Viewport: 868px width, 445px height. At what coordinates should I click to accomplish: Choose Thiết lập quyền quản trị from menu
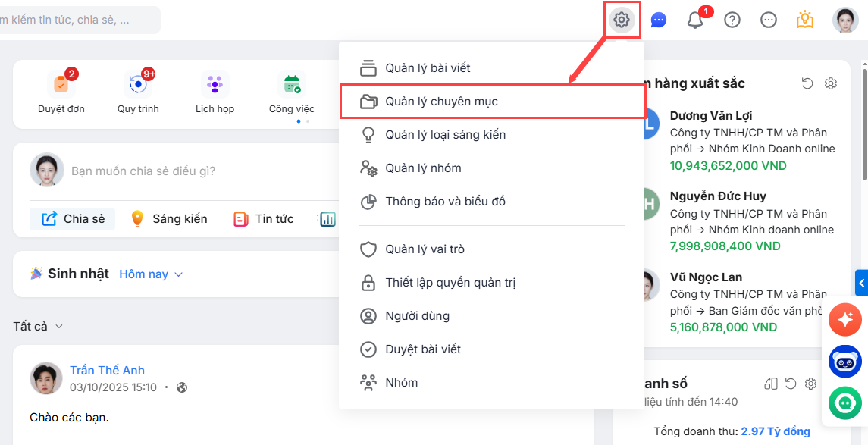coord(450,283)
